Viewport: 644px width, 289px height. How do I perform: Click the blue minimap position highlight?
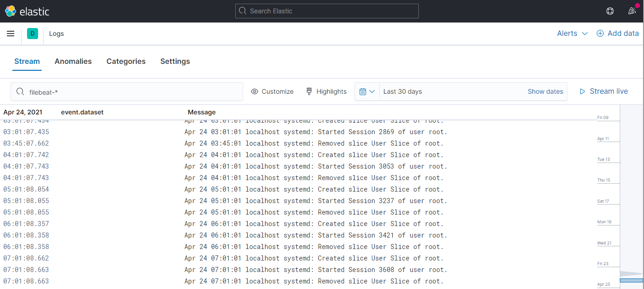pos(632,280)
